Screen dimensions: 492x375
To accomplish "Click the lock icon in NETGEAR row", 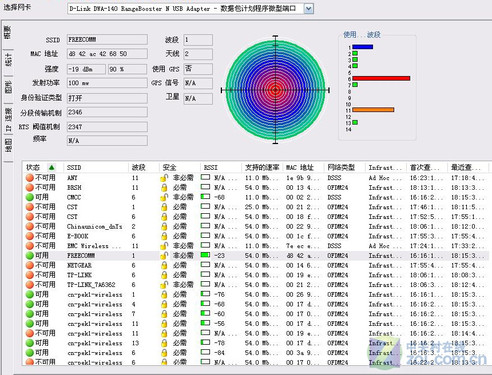I will pyautogui.click(x=164, y=265).
